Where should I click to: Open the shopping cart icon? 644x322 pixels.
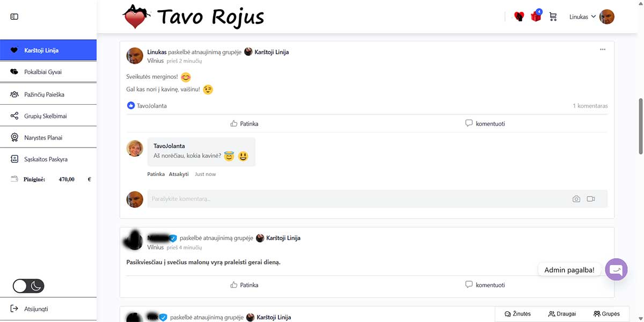[x=553, y=17]
